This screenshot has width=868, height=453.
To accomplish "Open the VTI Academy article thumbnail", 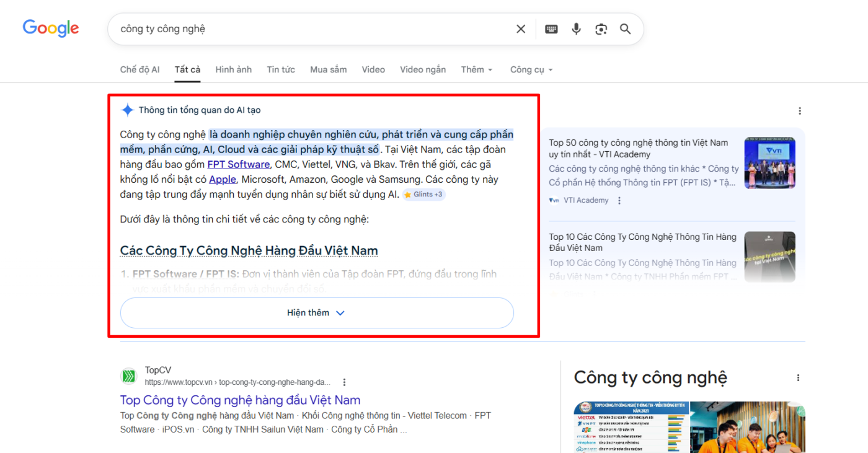I will click(769, 163).
